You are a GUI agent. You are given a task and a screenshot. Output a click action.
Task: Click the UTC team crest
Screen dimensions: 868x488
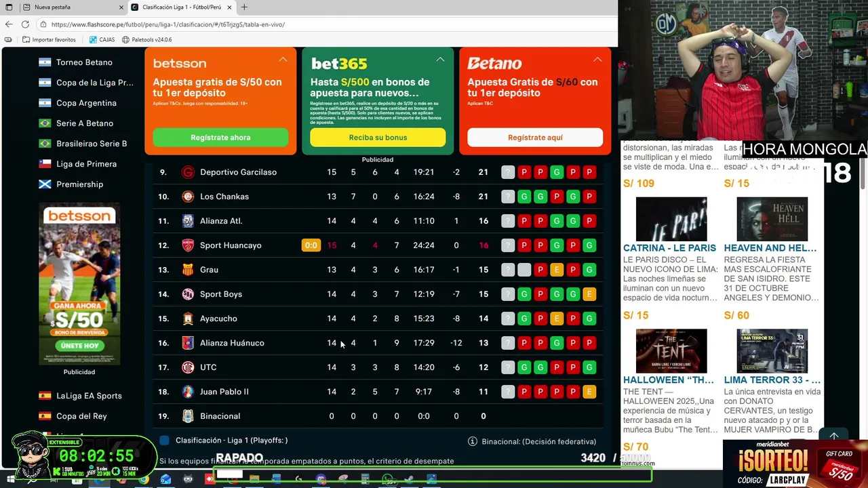188,367
